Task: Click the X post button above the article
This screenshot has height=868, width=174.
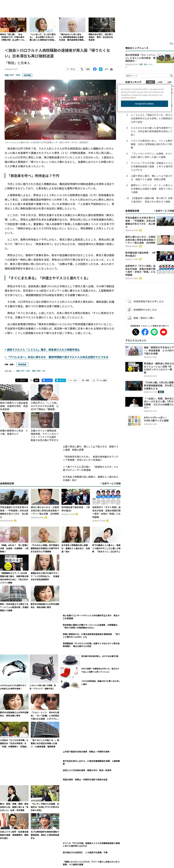Action: (72, 69)
